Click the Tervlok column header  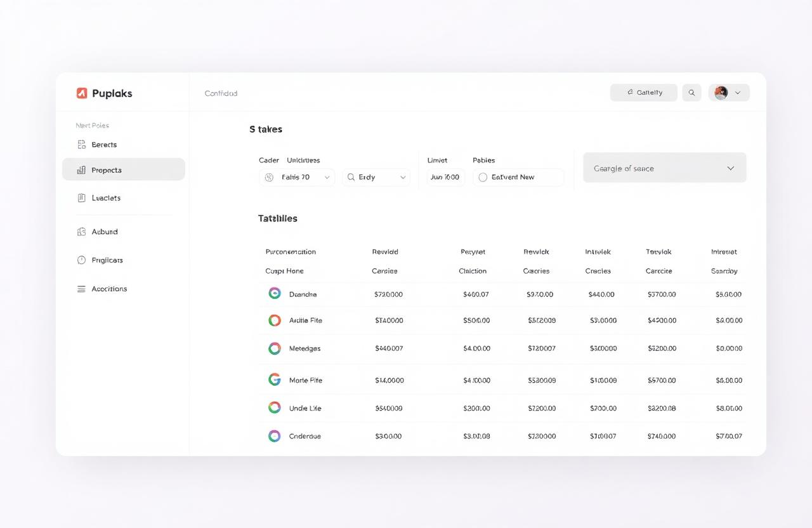(x=658, y=252)
